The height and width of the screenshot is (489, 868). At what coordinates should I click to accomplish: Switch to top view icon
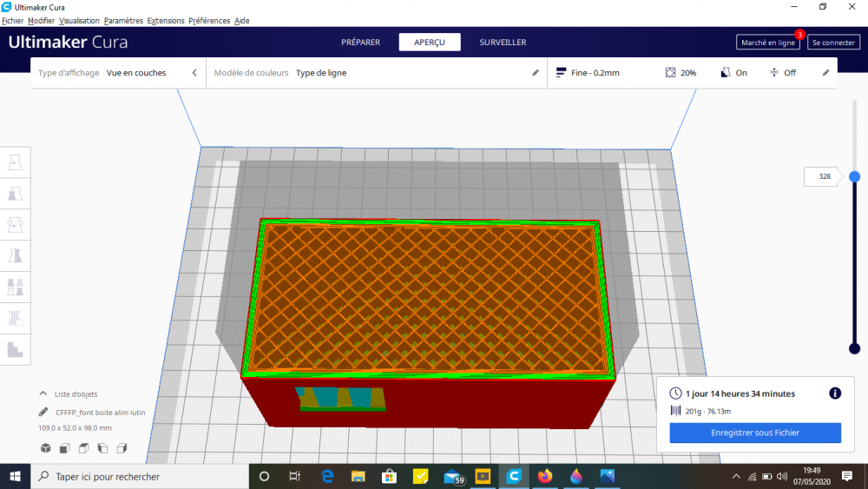[x=83, y=448]
